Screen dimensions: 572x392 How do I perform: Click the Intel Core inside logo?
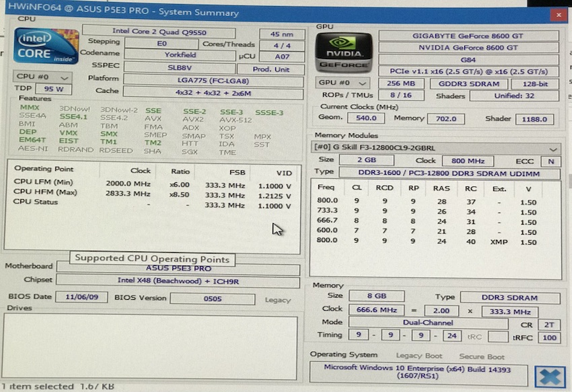tap(46, 46)
